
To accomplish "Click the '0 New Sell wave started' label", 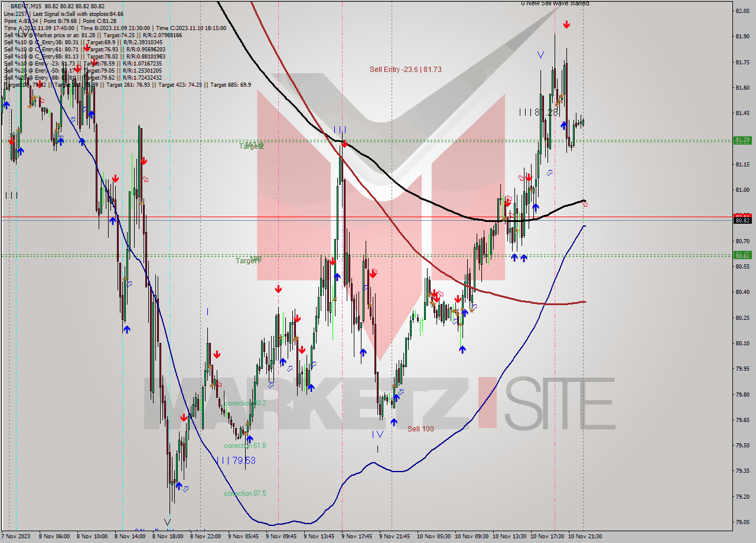I will [555, 4].
